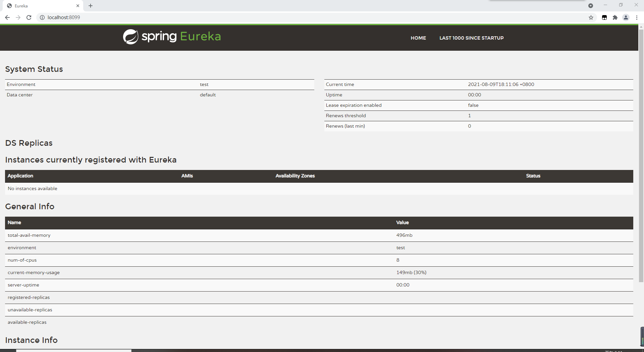Click the AMIs column header
The width and height of the screenshot is (644, 352).
click(187, 176)
